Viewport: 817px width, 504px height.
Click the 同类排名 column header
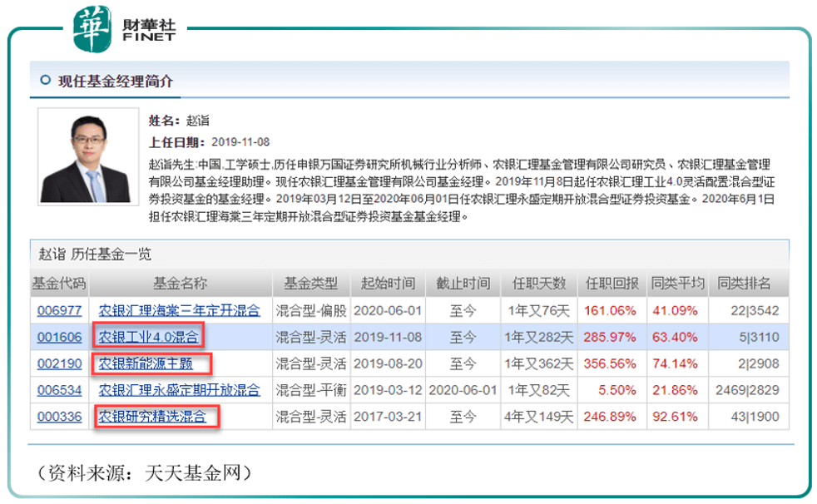pyautogui.click(x=745, y=284)
